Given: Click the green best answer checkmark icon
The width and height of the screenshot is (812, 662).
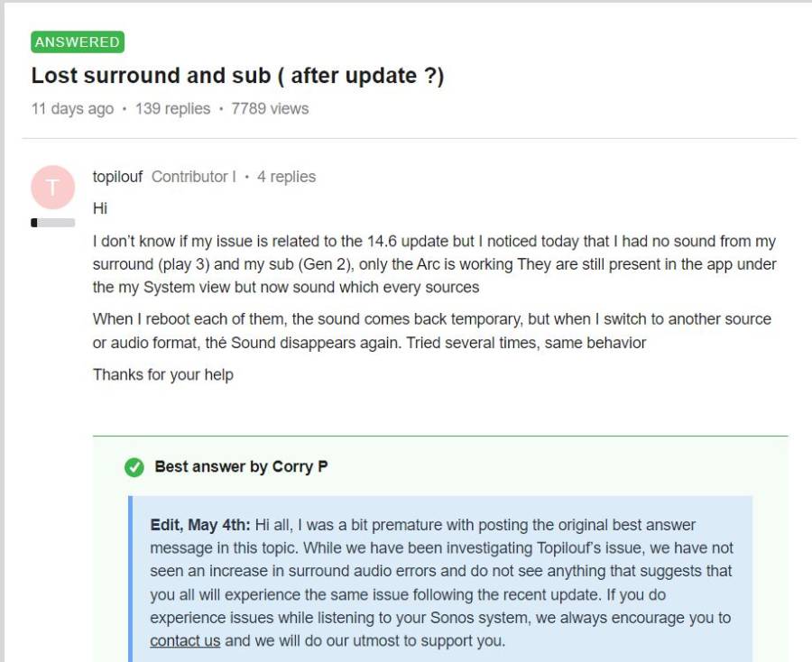Looking at the screenshot, I should click(134, 467).
